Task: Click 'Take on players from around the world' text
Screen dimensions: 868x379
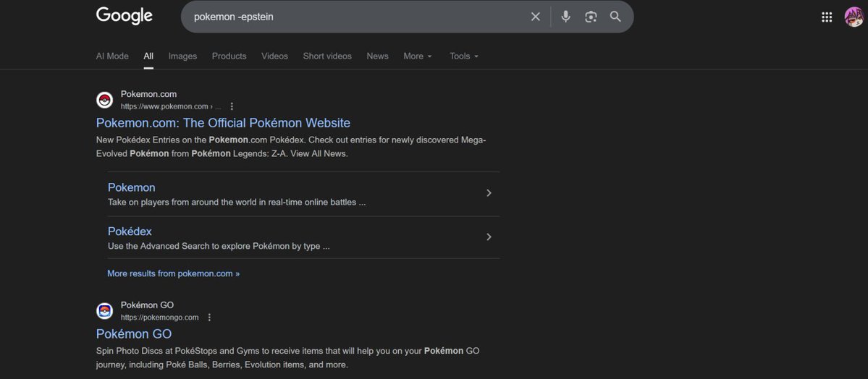Action: click(x=237, y=203)
